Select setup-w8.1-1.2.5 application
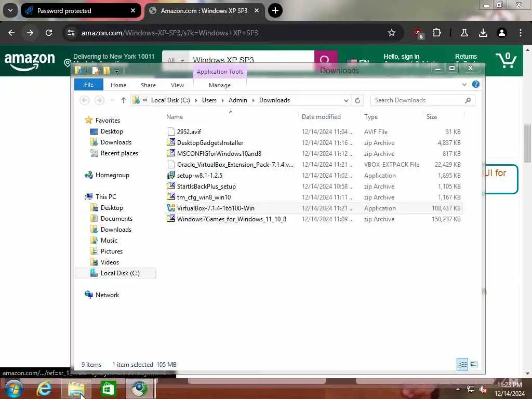The height and width of the screenshot is (399, 532). 314,176
